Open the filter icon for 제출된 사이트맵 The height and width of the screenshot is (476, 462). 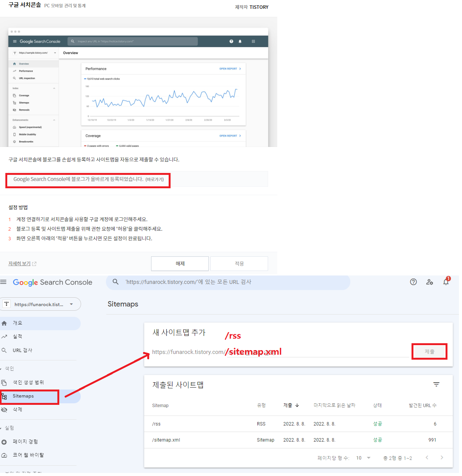[x=436, y=385]
